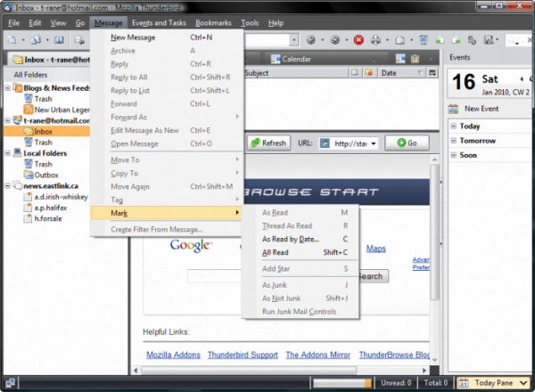Viewport: 535px width, 392px height.
Task: Switch to the Inbox tab
Action: [49, 60]
